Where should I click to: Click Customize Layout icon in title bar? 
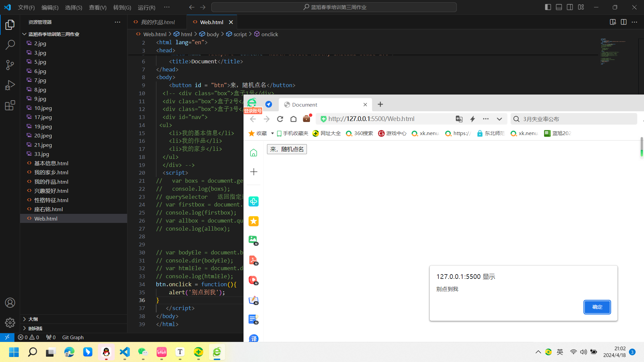(581, 7)
